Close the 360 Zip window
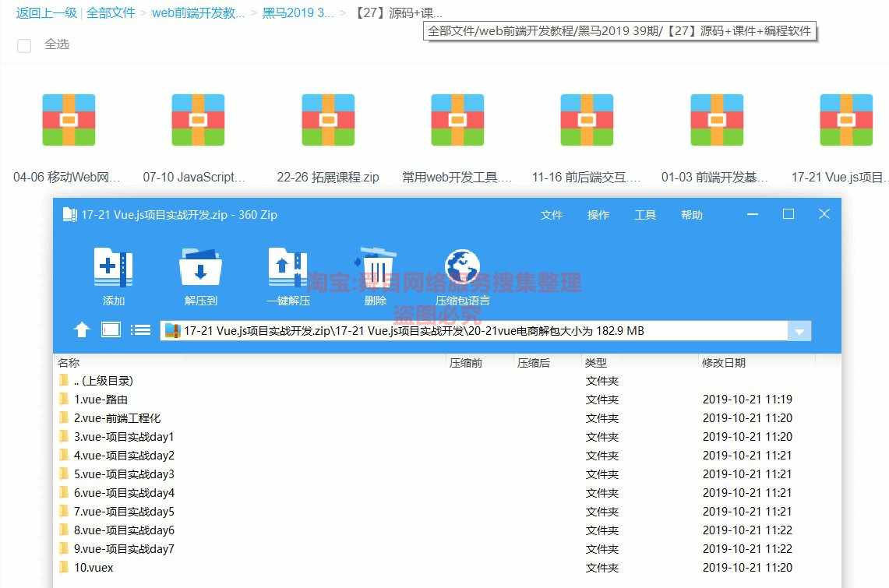The image size is (889, 588). click(824, 214)
